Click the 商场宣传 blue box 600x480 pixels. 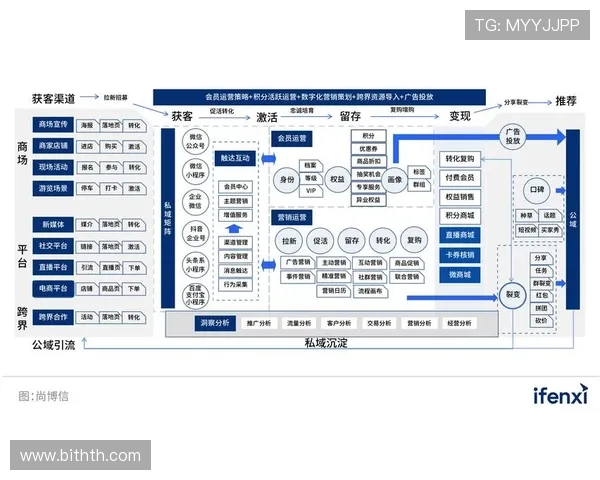coord(52,125)
